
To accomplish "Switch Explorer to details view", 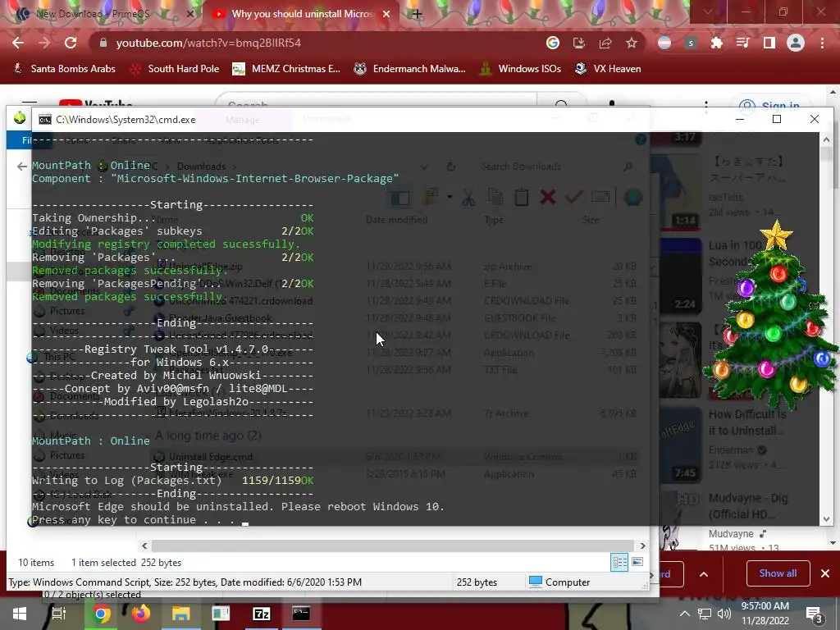I will point(620,562).
